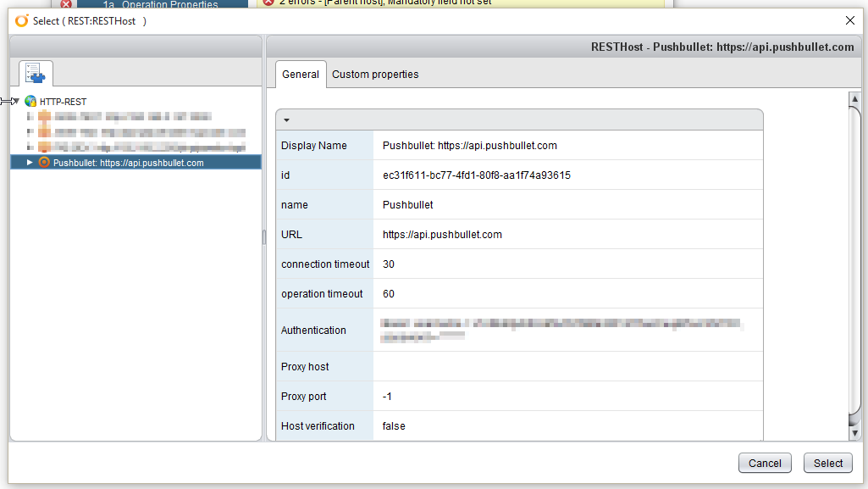This screenshot has height=489, width=868.
Task: Click the empty Proxy host value cell
Action: click(568, 367)
